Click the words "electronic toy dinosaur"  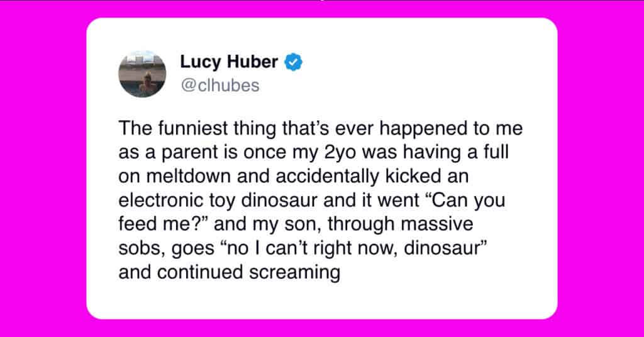pos(218,201)
